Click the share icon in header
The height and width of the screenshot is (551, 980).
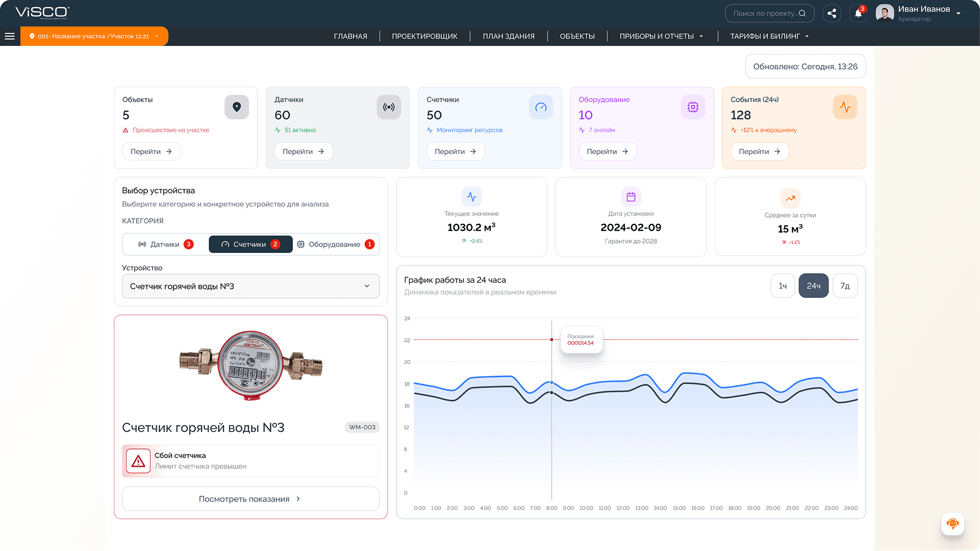coord(832,14)
